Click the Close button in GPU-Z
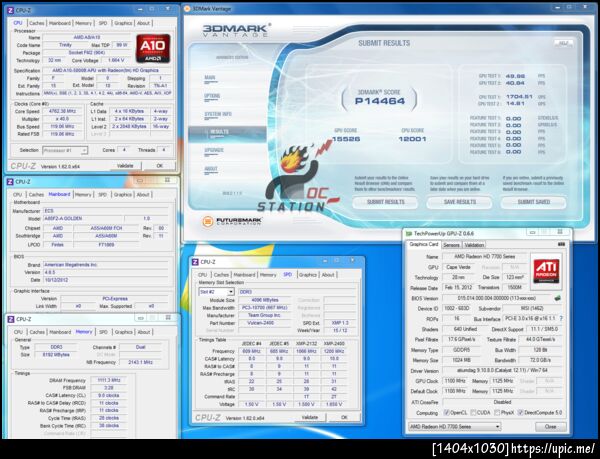Image resolution: width=600 pixels, height=459 pixels. click(x=550, y=426)
